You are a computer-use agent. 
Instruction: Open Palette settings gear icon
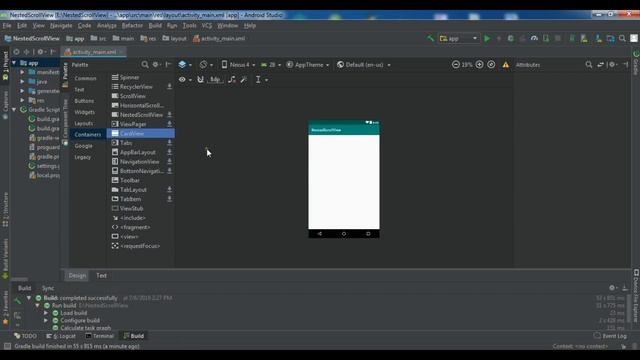[156, 64]
